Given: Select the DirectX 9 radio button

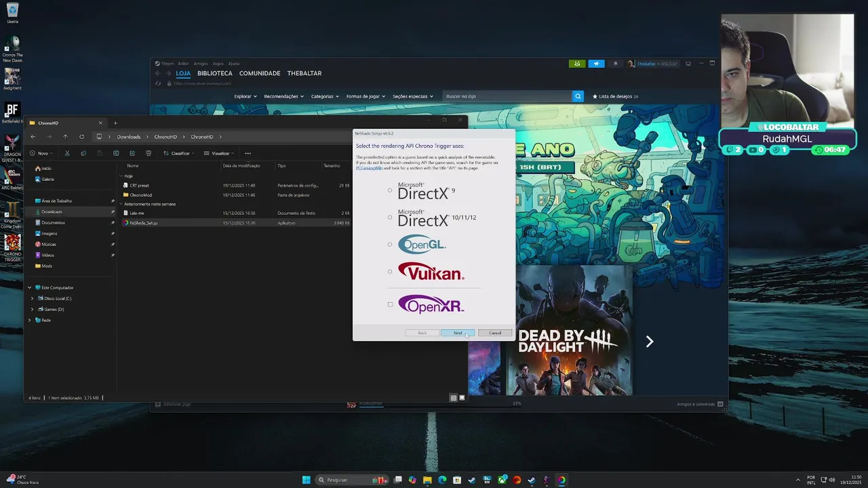Looking at the screenshot, I should (x=390, y=190).
